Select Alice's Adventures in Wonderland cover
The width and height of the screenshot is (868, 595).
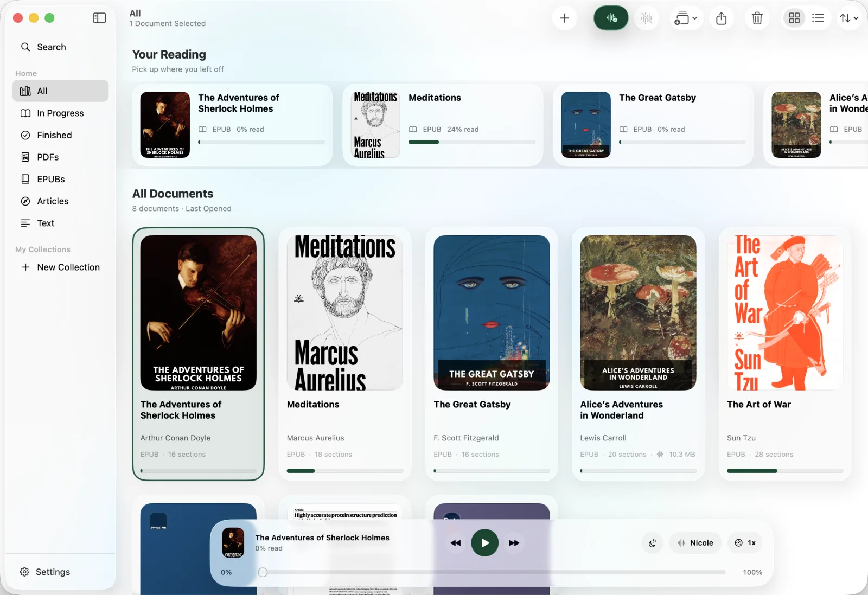pyautogui.click(x=638, y=312)
